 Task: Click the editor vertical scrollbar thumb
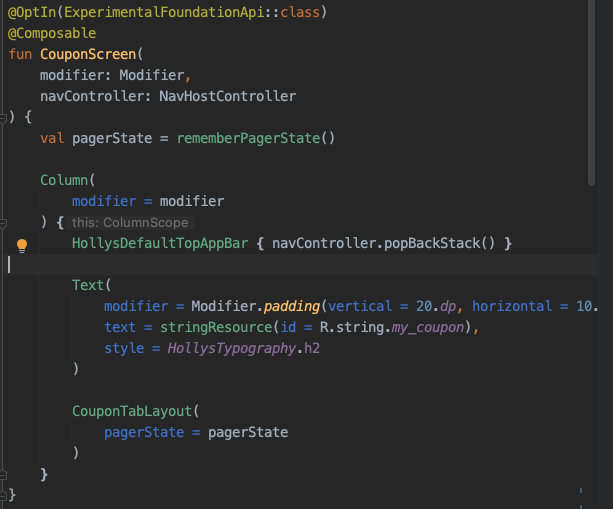click(x=591, y=93)
